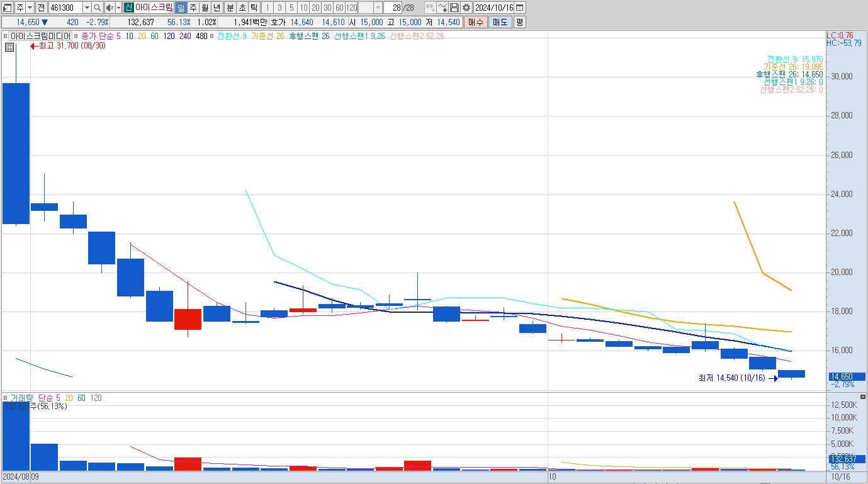Expand the stock code 461300 dropdown

coord(87,8)
